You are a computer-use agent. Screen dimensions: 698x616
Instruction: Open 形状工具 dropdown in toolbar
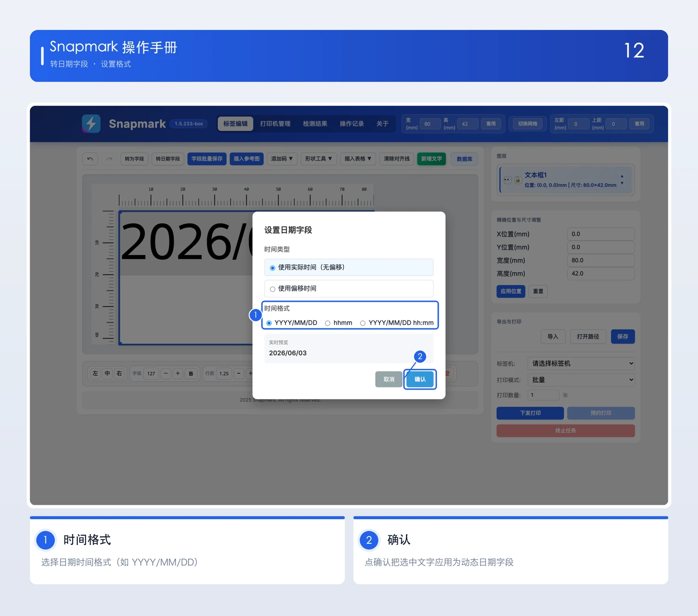click(319, 159)
